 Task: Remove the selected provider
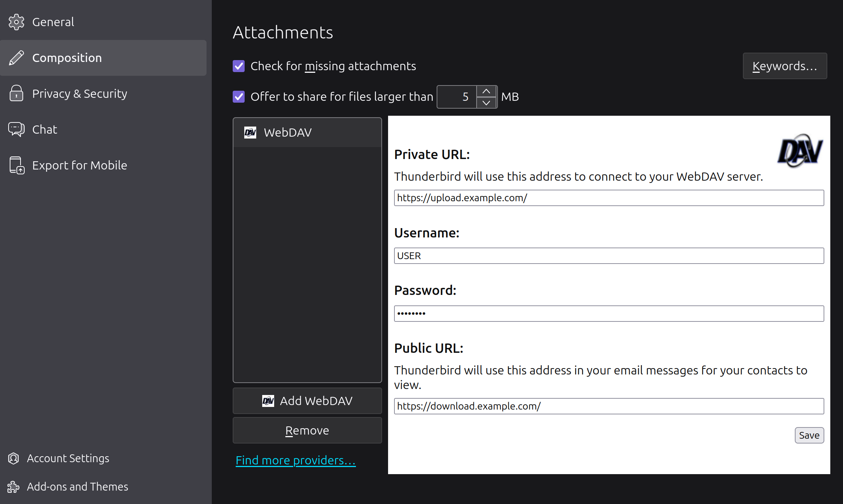pyautogui.click(x=307, y=430)
